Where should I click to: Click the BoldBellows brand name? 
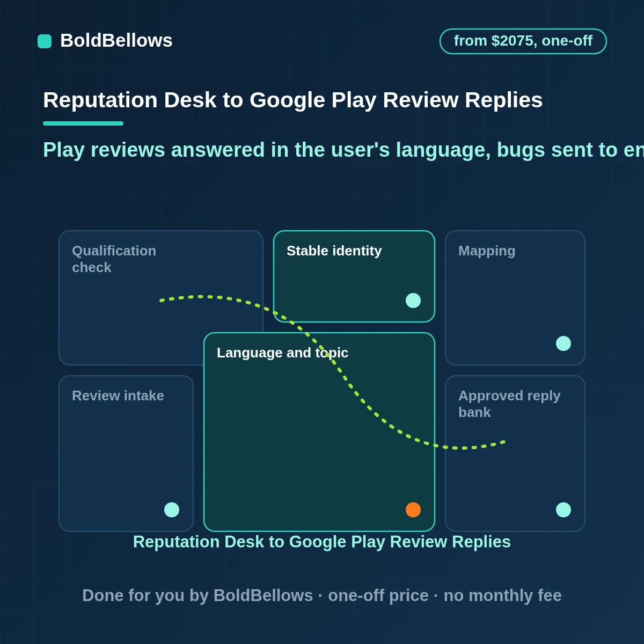116,41
